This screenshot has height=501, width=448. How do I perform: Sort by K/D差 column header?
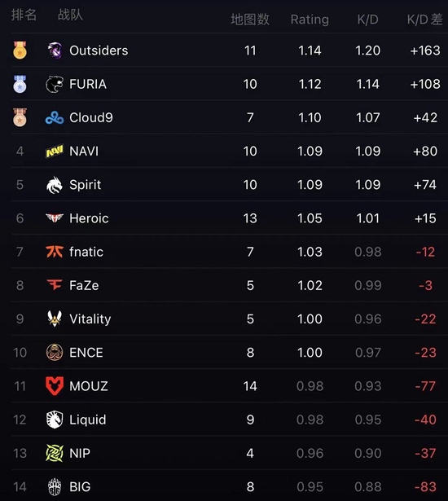pyautogui.click(x=424, y=20)
